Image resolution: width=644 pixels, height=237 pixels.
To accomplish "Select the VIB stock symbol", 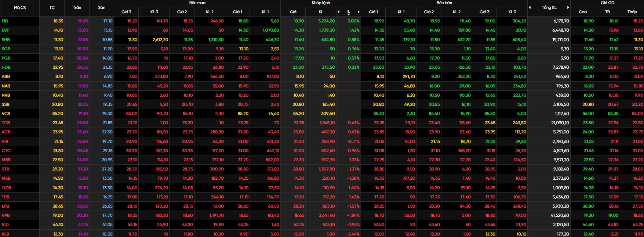I will 5,141.
